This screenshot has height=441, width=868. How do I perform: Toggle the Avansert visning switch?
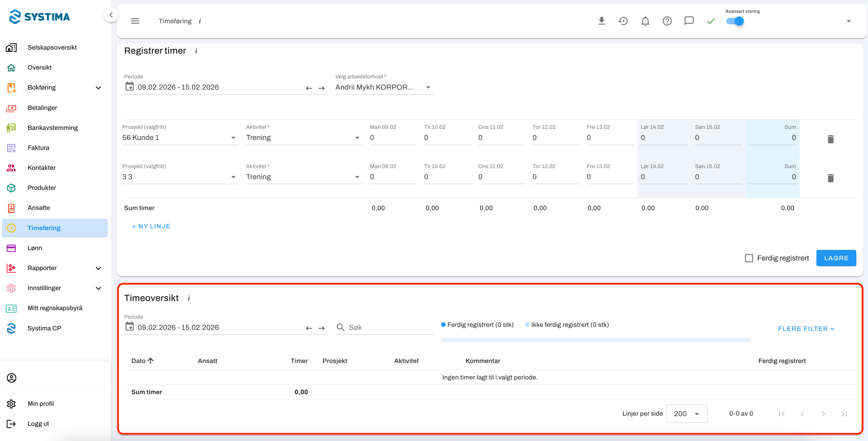pos(735,21)
